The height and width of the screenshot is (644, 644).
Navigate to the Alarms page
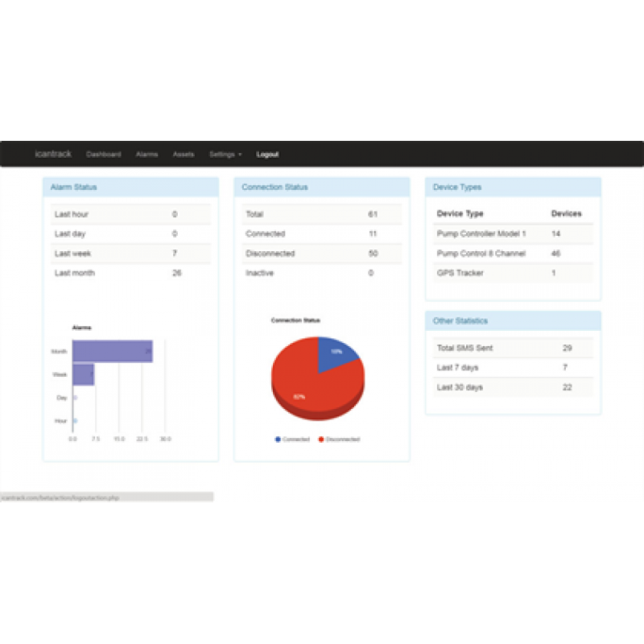(x=147, y=154)
